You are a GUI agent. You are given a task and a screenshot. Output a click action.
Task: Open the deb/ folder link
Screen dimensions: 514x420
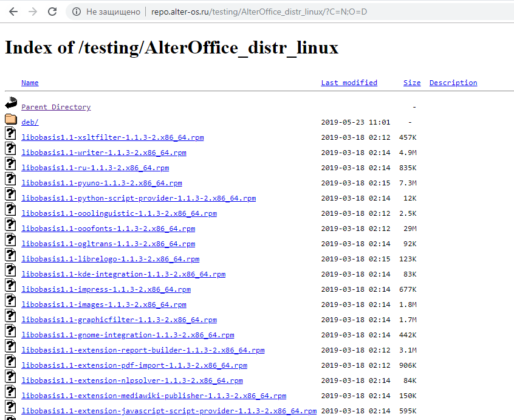tap(30, 122)
